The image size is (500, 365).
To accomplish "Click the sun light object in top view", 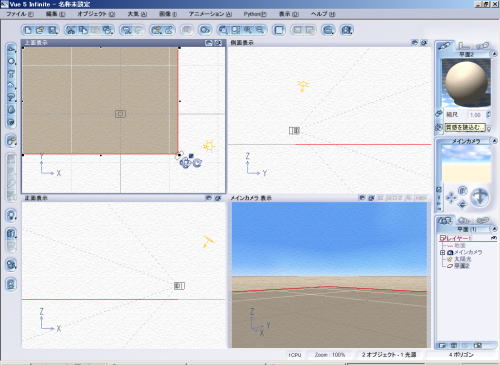I will click(x=209, y=146).
